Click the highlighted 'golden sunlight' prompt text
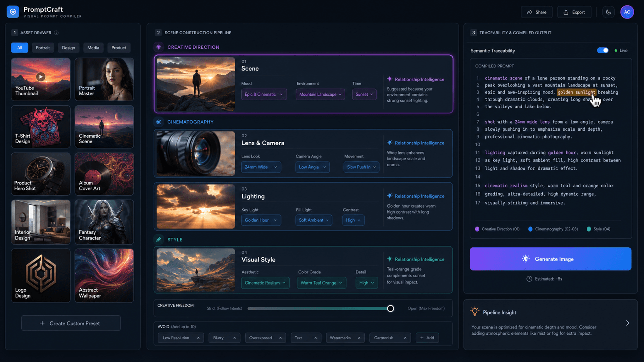 (x=577, y=92)
